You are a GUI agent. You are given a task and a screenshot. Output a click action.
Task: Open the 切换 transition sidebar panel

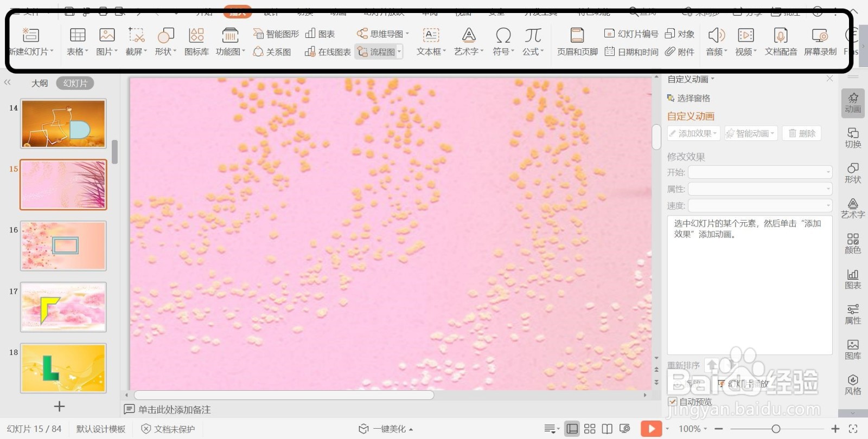[x=853, y=138]
